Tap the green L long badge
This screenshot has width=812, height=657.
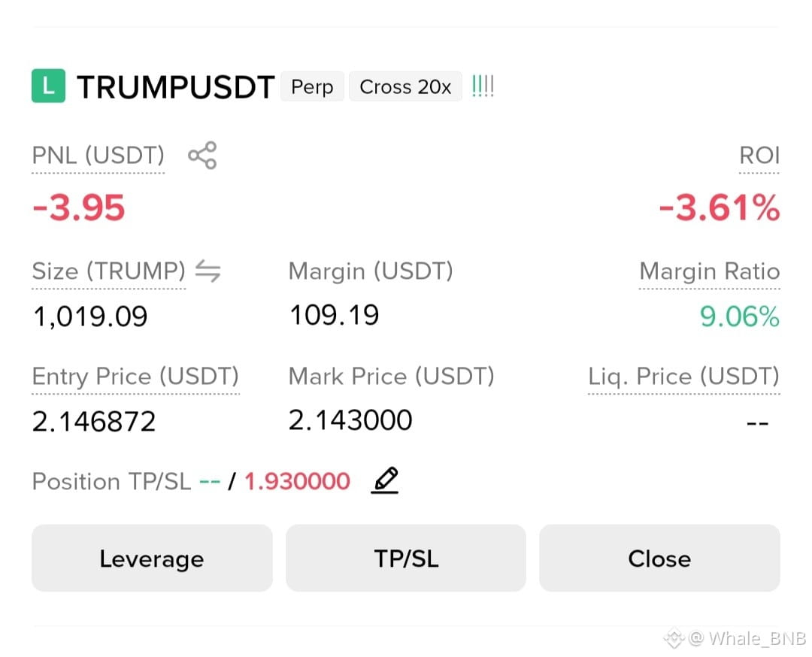(48, 86)
